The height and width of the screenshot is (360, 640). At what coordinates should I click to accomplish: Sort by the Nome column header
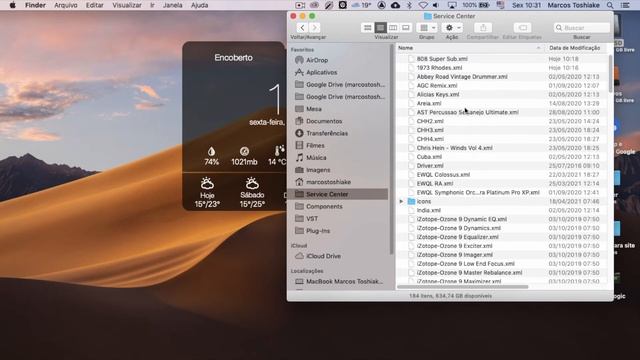tap(470, 48)
